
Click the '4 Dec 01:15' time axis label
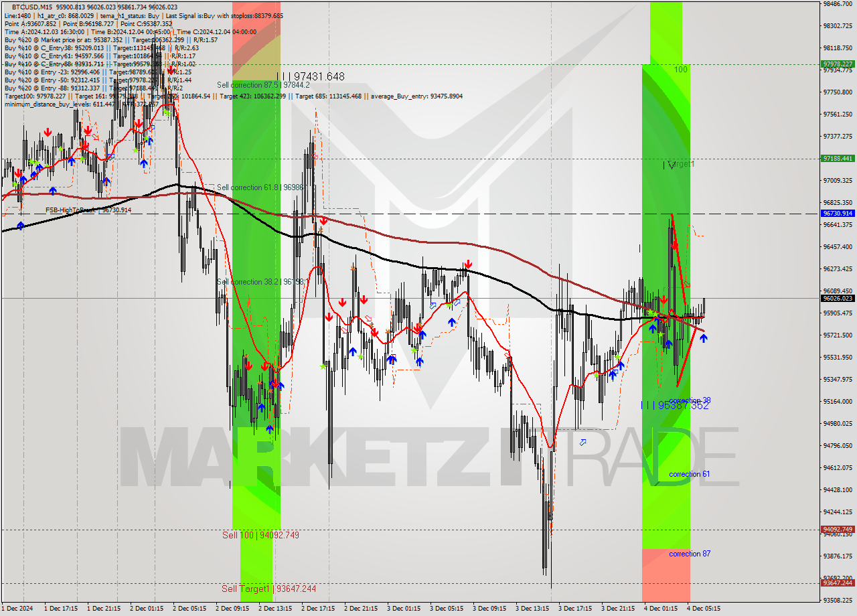point(660,609)
